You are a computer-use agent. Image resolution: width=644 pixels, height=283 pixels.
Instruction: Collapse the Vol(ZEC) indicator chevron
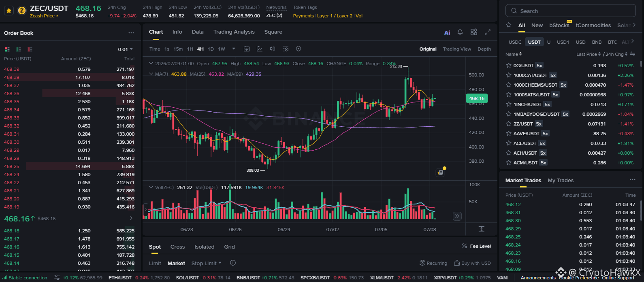click(151, 187)
